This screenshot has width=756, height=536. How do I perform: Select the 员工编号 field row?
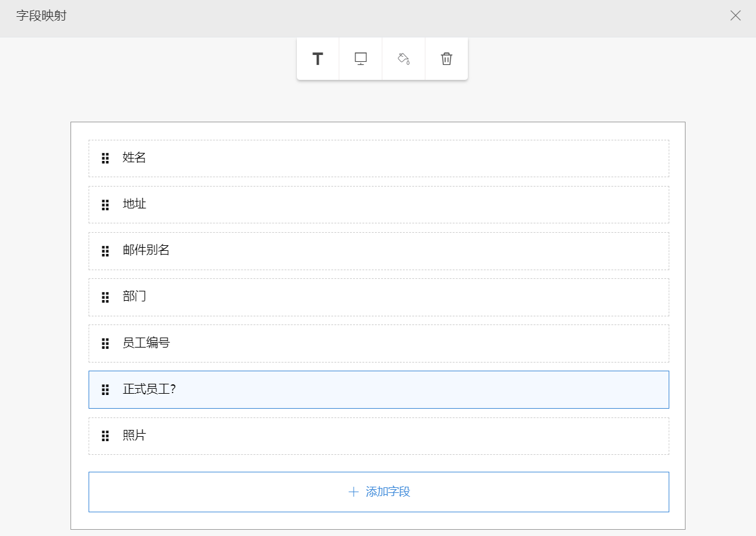point(378,343)
